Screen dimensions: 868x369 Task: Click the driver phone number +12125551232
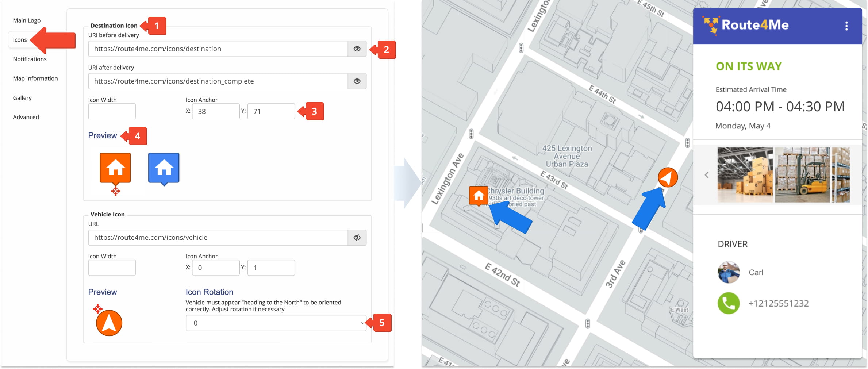click(x=778, y=303)
